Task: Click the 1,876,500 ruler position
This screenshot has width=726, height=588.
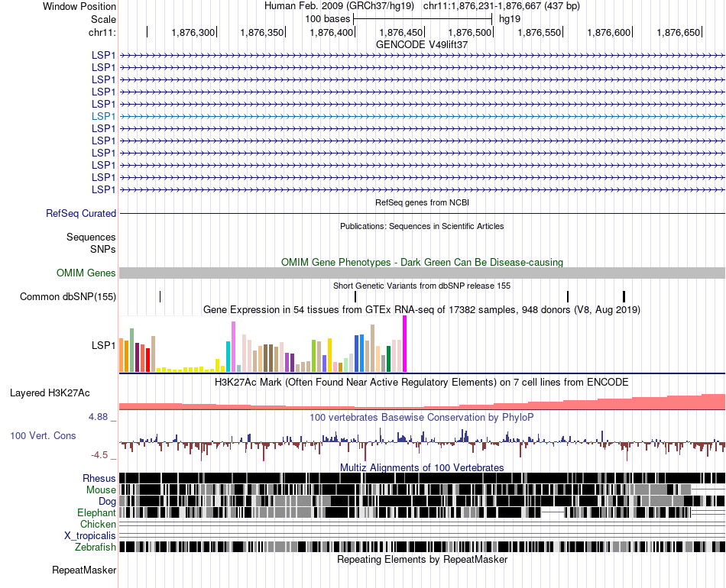Action: (470, 32)
